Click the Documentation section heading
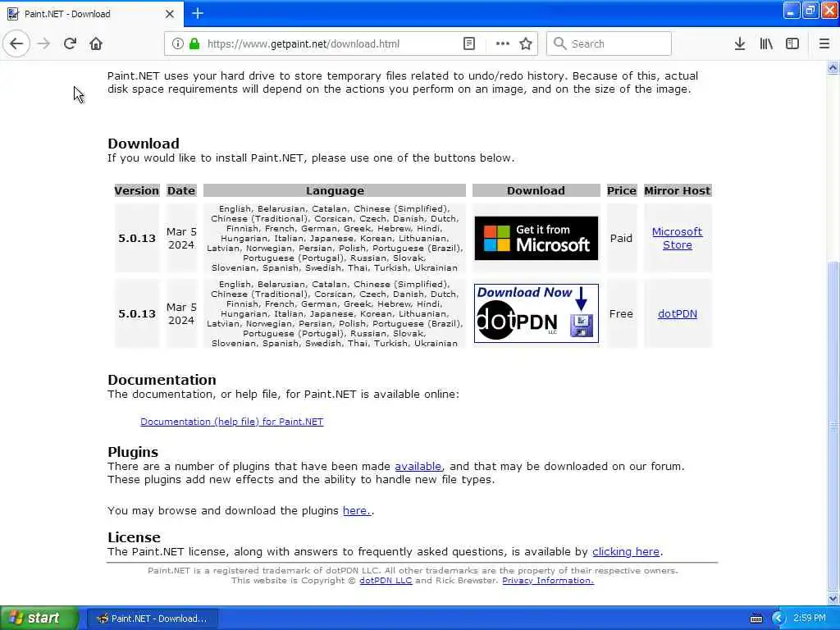Viewport: 840px width, 630px height. tap(162, 379)
